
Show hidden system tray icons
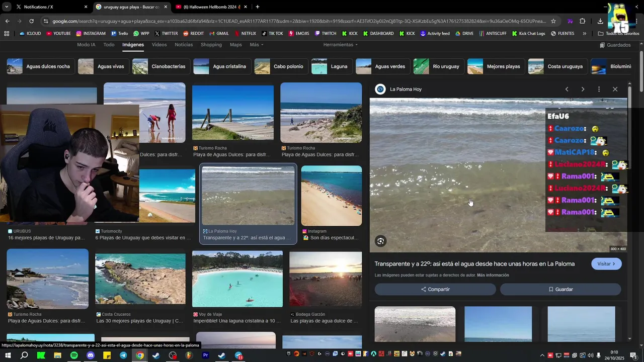(x=542, y=355)
